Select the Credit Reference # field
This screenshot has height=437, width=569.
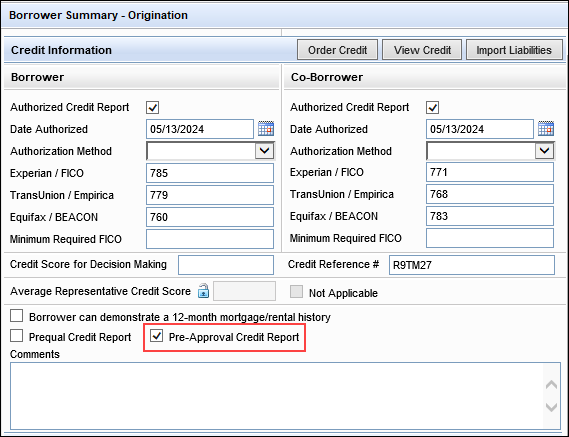point(472,265)
